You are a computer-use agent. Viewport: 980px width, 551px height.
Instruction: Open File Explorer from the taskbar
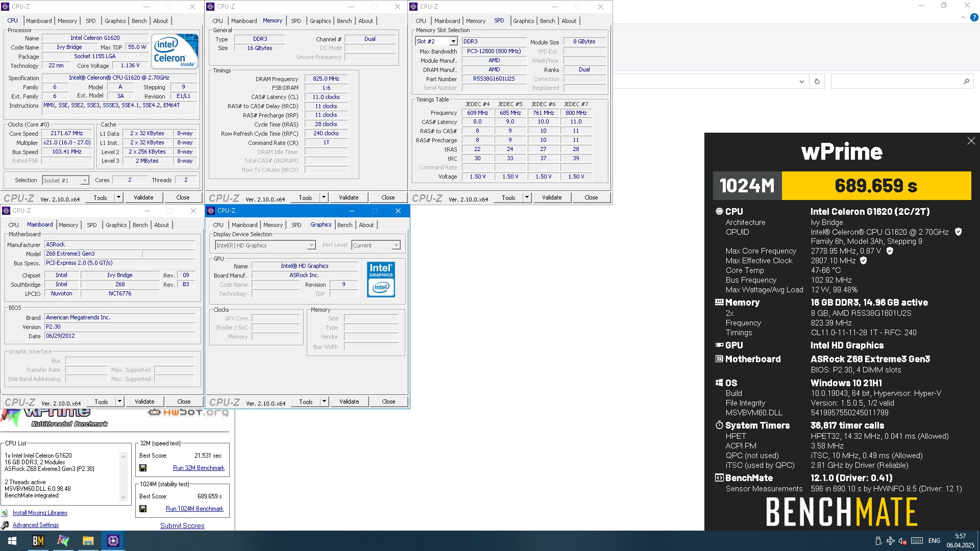point(88,541)
